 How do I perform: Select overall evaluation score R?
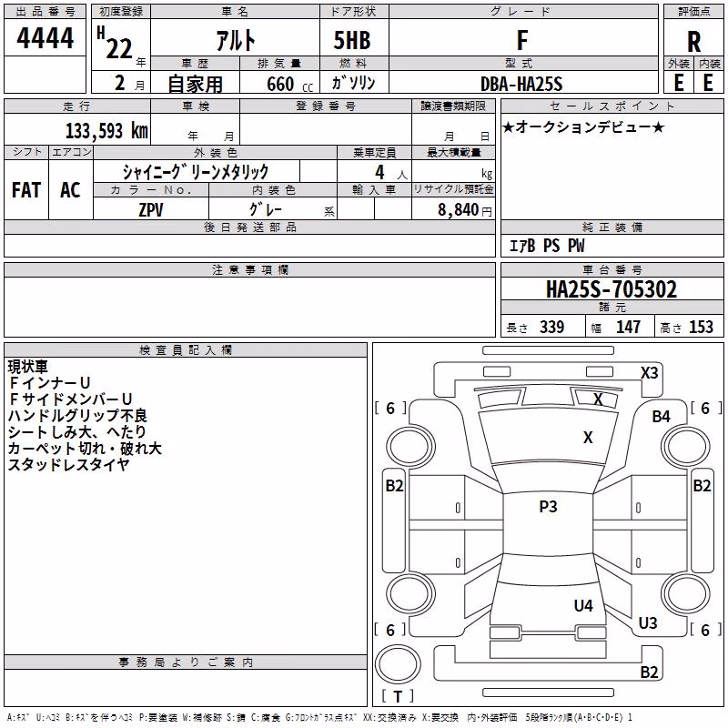[693, 42]
